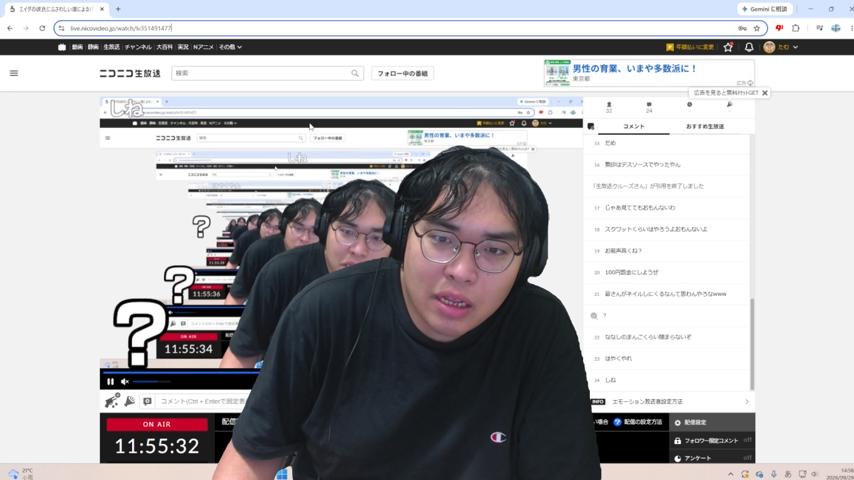The height and width of the screenshot is (480, 854).
Task: Click the niconico TV logo icon
Action: coord(62,47)
